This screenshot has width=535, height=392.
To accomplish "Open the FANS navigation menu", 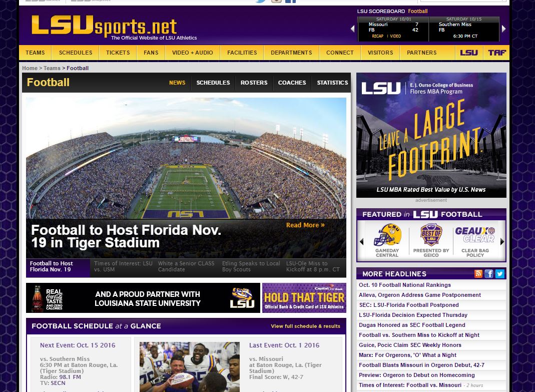I will coord(151,53).
